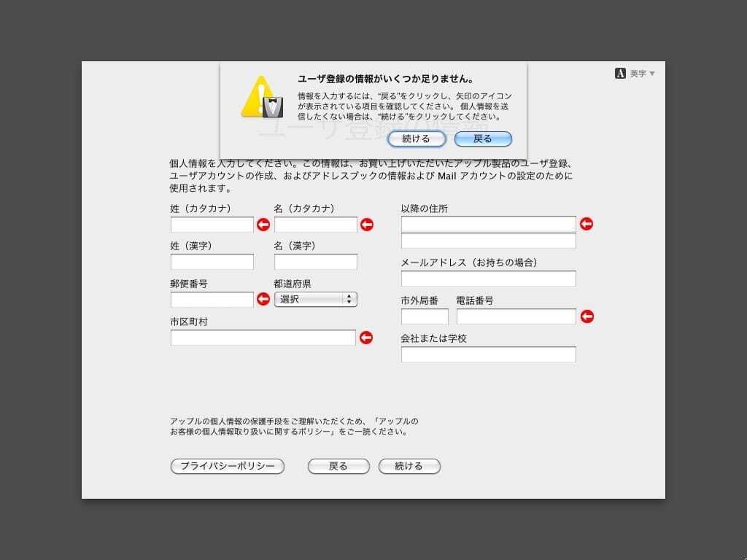Click red arrow beside 電話番号 field
The width and height of the screenshot is (747, 560).
586,316
